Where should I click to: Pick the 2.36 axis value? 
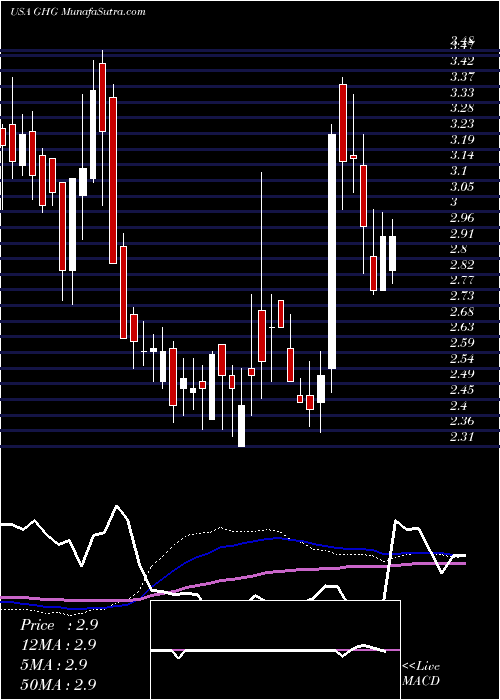pyautogui.click(x=462, y=421)
